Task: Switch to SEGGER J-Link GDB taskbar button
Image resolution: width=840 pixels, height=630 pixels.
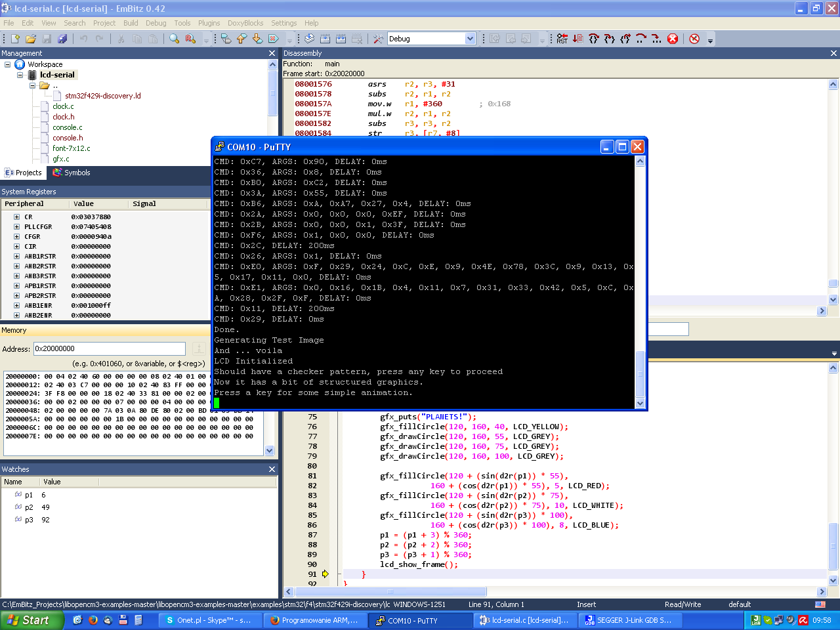Action: pyautogui.click(x=627, y=620)
